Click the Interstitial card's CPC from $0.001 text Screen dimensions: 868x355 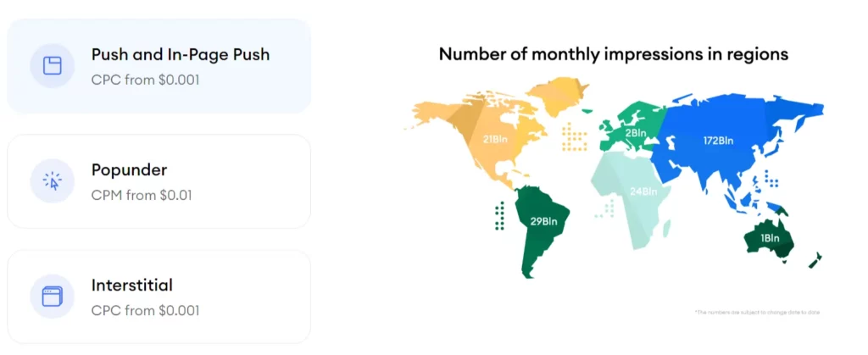coord(145,311)
